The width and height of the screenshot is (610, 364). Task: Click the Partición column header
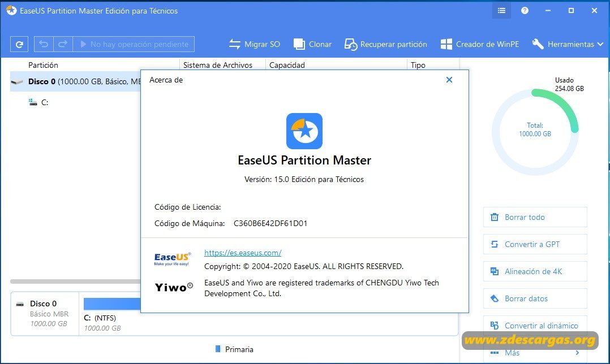coord(43,65)
